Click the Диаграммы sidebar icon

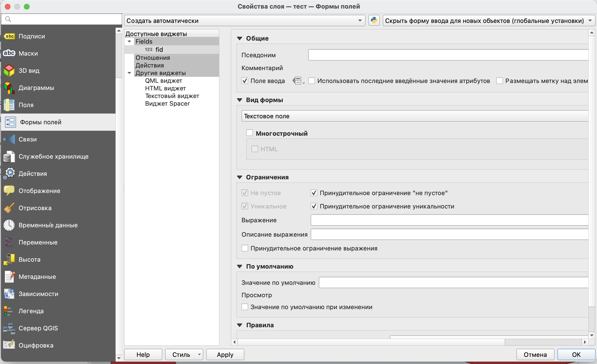point(9,88)
